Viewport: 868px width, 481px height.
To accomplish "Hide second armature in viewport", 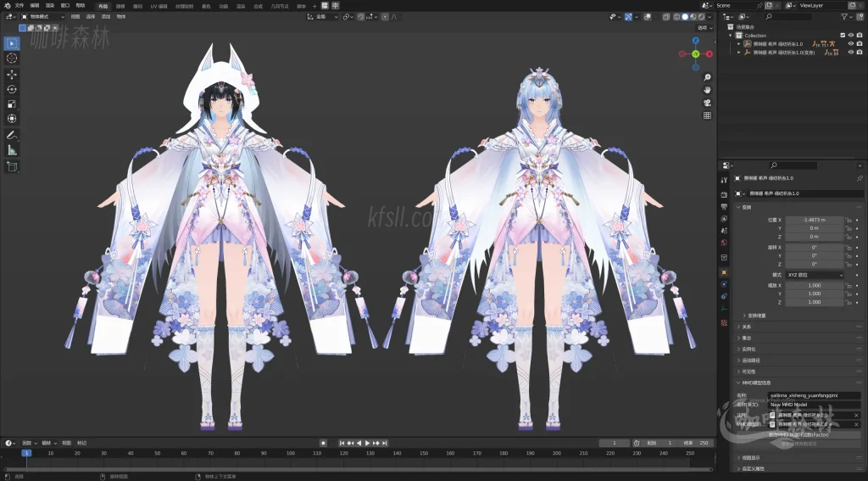I will 851,52.
